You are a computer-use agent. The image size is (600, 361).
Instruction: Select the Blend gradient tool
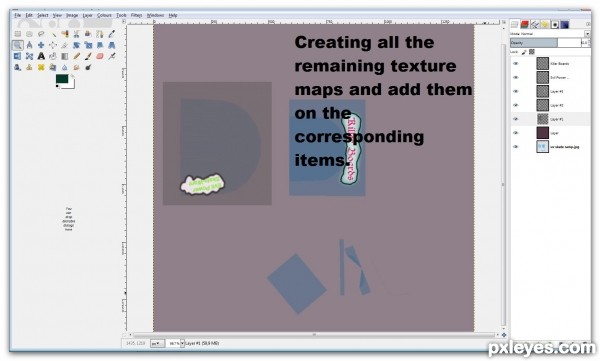coord(65,56)
